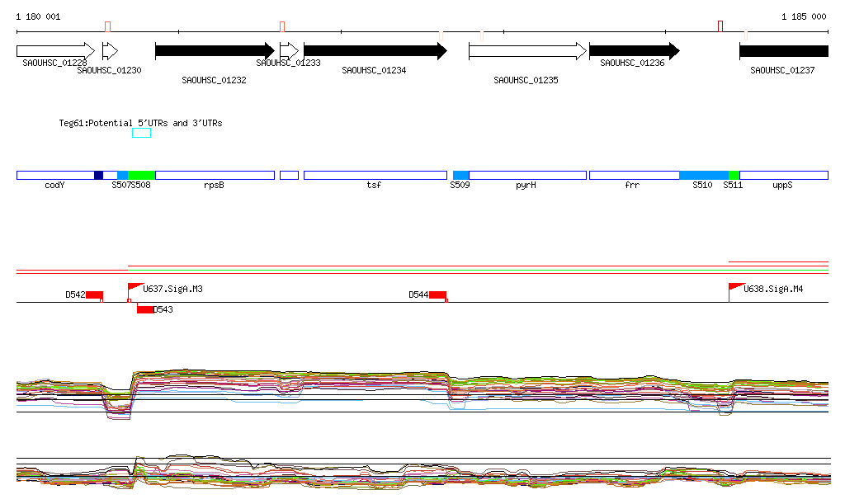Screen dimensions: 845x504
Task: Select the tsf gene segment box
Action: pos(375,175)
